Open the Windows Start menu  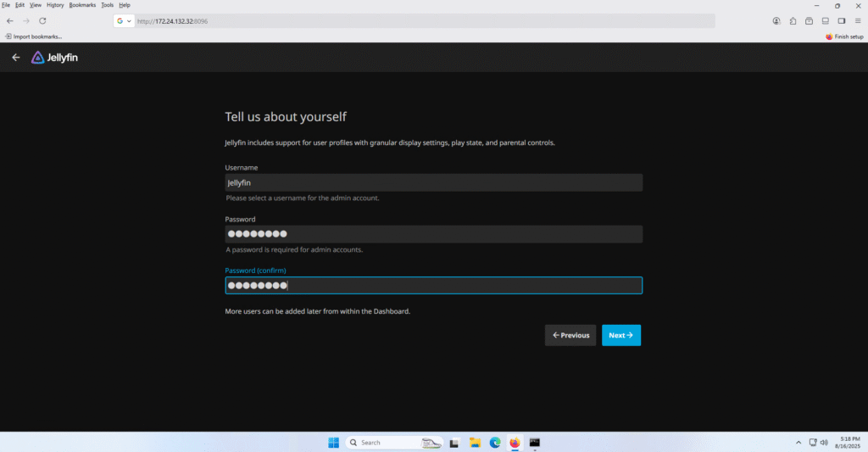click(x=333, y=443)
